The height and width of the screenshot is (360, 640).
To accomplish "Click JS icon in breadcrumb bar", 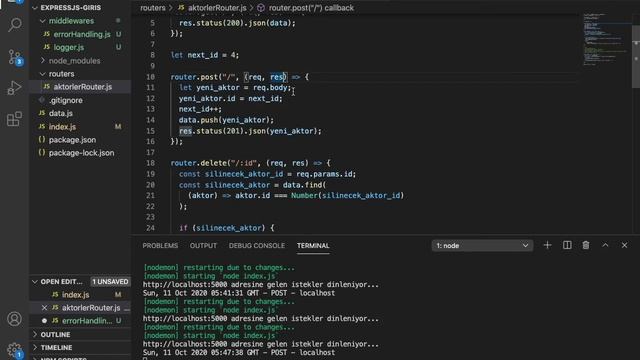I will click(181, 7).
